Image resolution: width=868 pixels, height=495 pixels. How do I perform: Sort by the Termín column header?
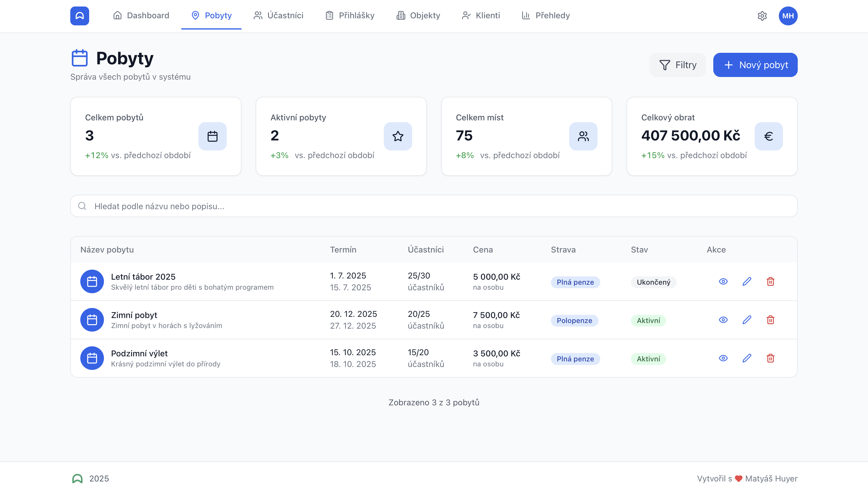343,250
